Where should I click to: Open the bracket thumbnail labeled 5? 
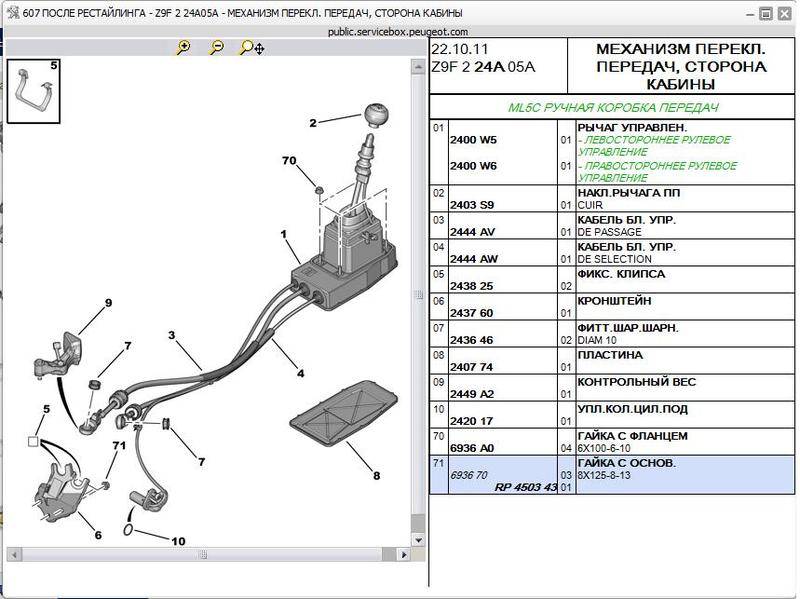[34, 90]
